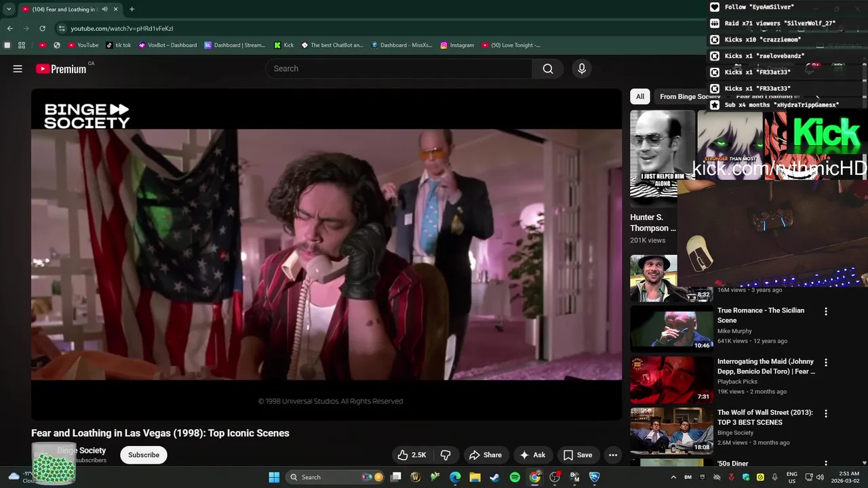The height and width of the screenshot is (488, 868).
Task: Open the globe bookmark icon
Action: [x=57, y=45]
